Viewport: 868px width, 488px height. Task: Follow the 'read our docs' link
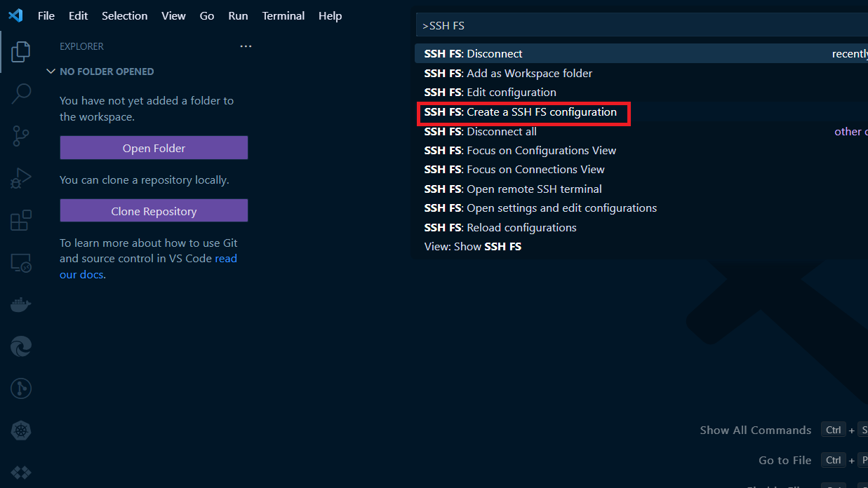[225, 259]
